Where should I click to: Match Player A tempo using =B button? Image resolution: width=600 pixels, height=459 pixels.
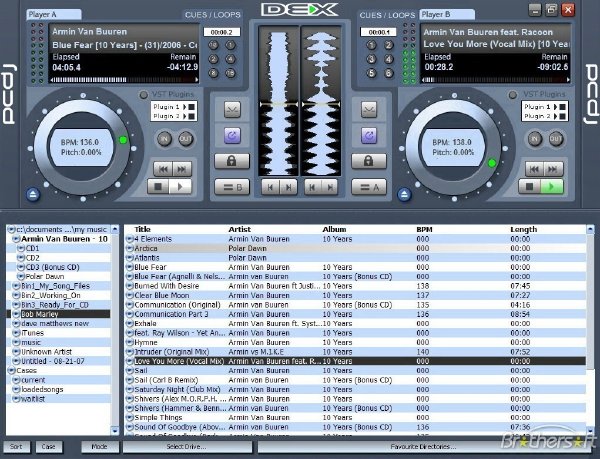232,187
